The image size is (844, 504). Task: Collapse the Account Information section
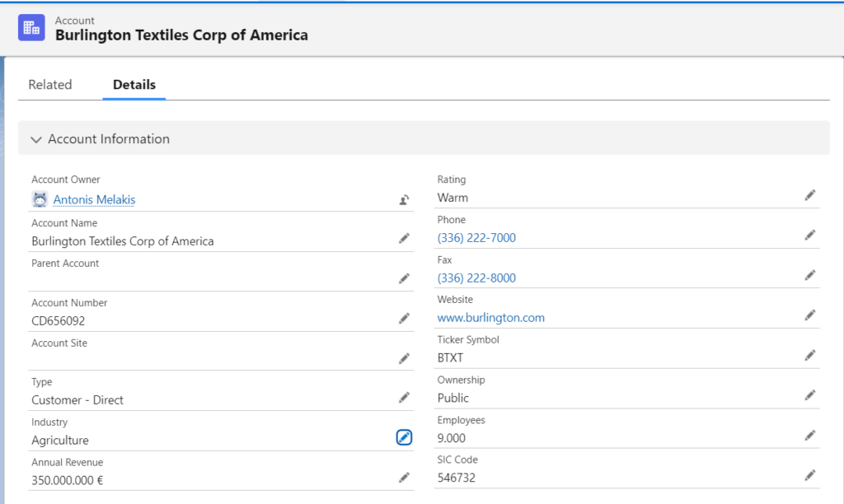pyautogui.click(x=36, y=139)
